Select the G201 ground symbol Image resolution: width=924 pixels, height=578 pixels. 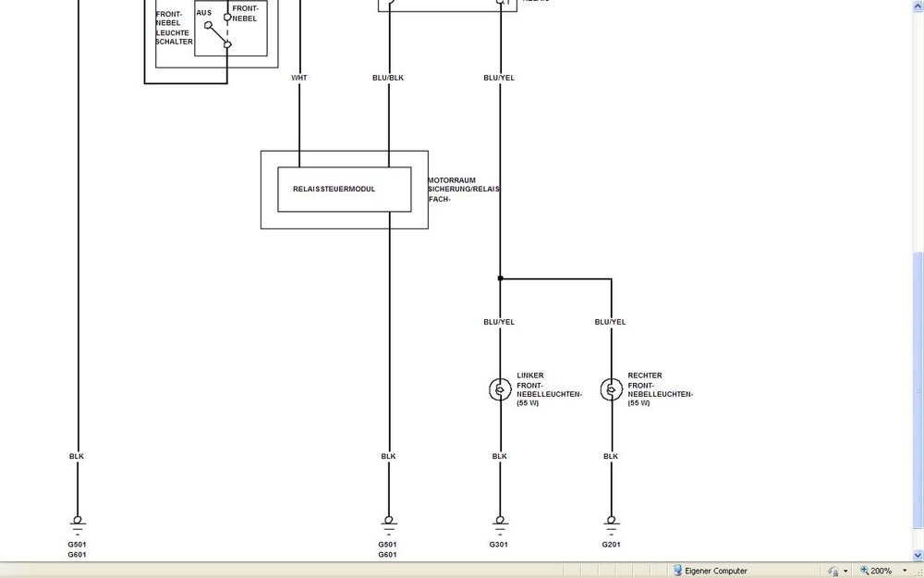pos(611,523)
